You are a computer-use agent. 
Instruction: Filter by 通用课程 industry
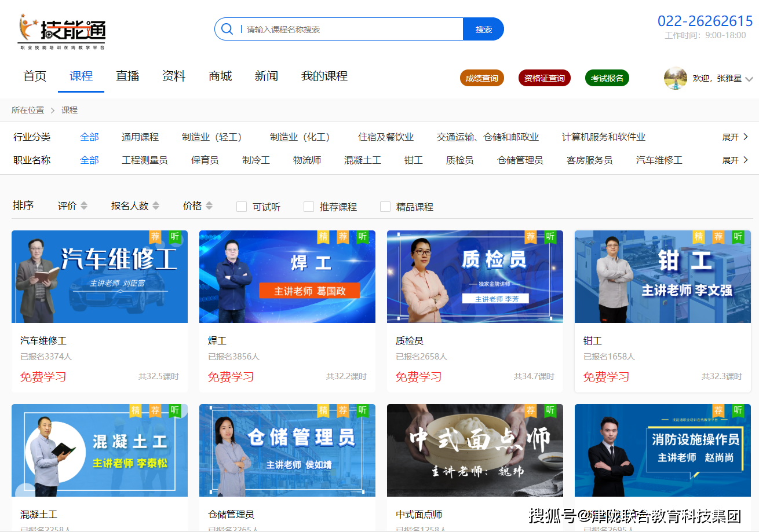[x=140, y=137]
